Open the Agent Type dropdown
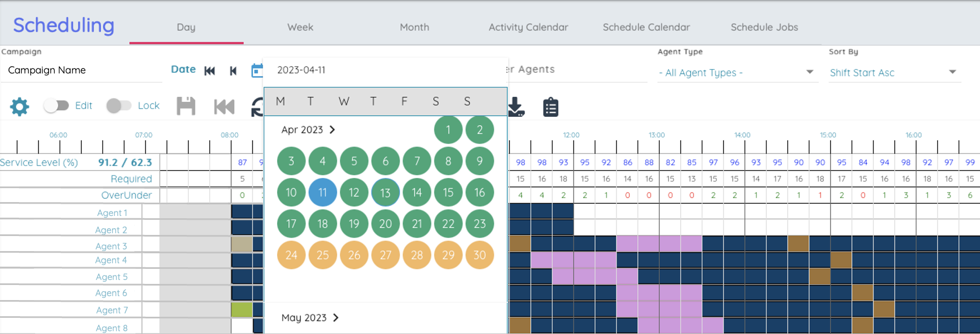980x334 pixels. click(736, 73)
